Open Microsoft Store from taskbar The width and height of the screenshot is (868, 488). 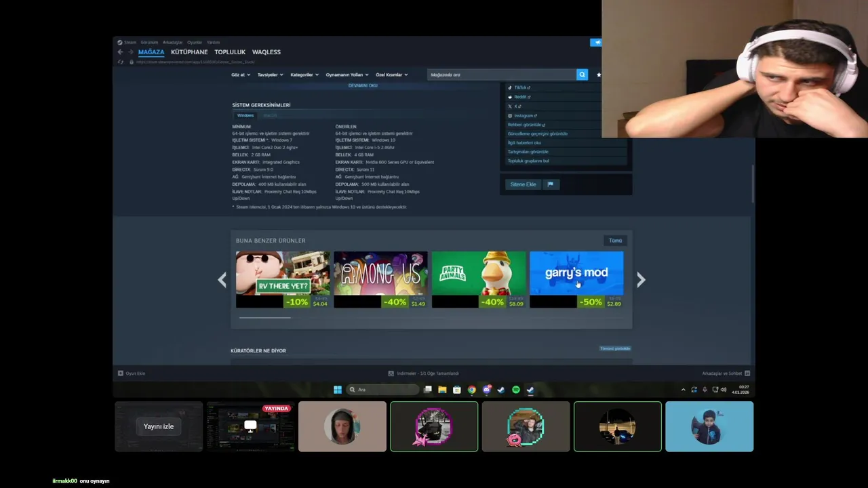point(457,390)
